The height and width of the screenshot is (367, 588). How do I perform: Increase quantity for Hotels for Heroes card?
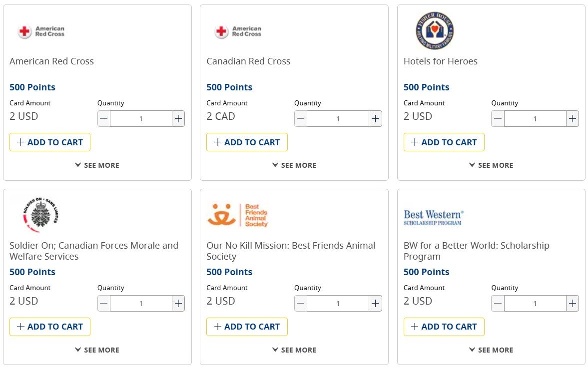click(x=572, y=118)
